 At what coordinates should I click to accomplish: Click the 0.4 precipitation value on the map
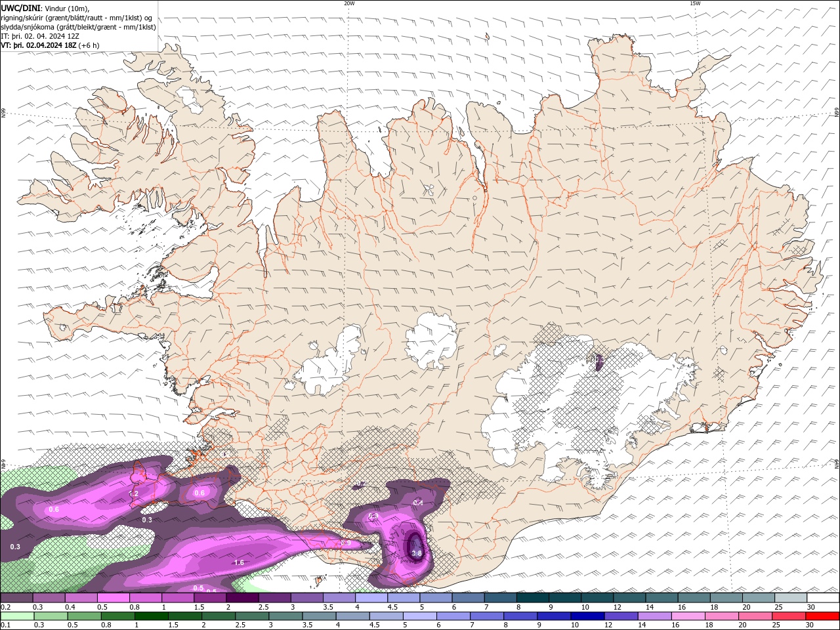coord(418,503)
